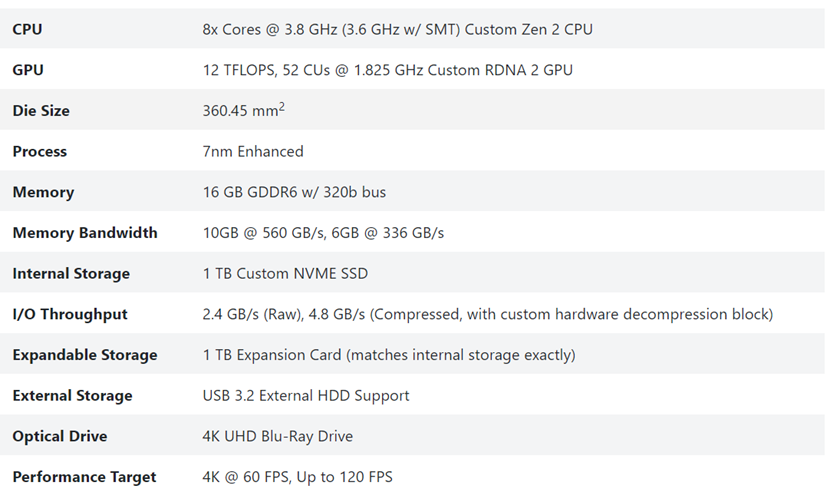The width and height of the screenshot is (840, 502).
Task: Select the 7nm Enhanced text
Action: tap(252, 152)
